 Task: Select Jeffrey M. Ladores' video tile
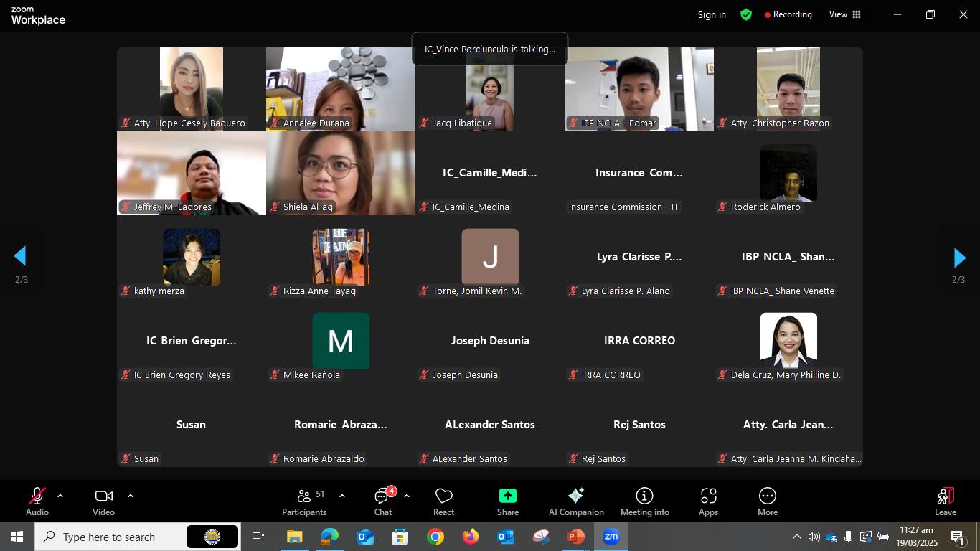pyautogui.click(x=192, y=173)
